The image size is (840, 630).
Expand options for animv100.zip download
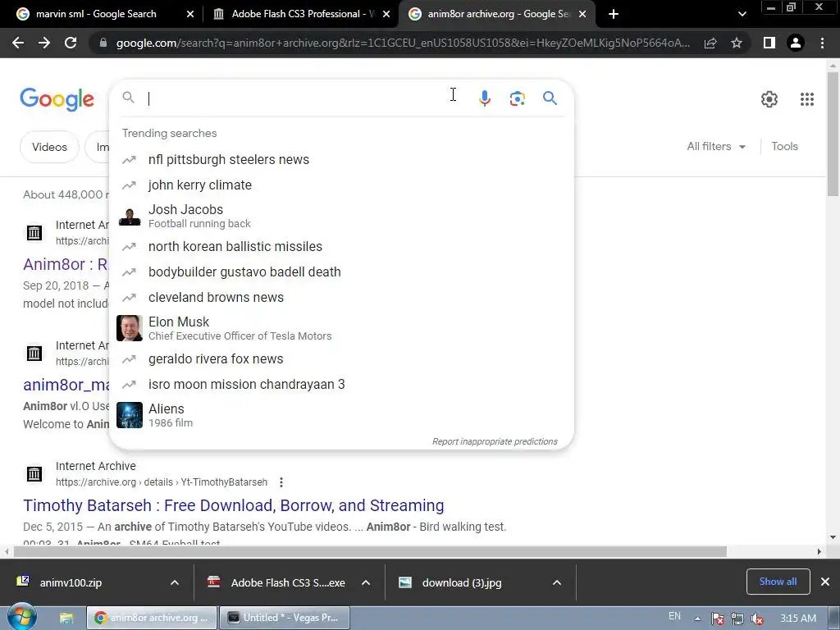pyautogui.click(x=175, y=583)
